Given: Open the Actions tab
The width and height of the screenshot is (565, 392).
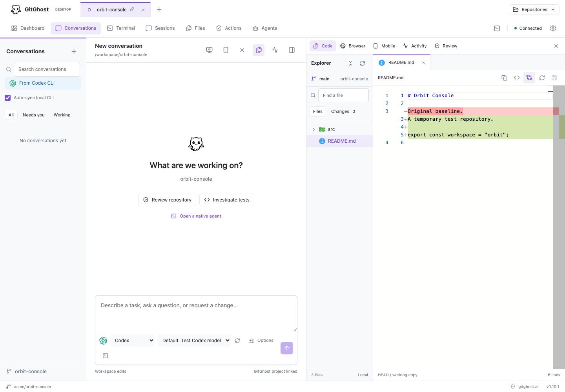Looking at the screenshot, I should 229,28.
